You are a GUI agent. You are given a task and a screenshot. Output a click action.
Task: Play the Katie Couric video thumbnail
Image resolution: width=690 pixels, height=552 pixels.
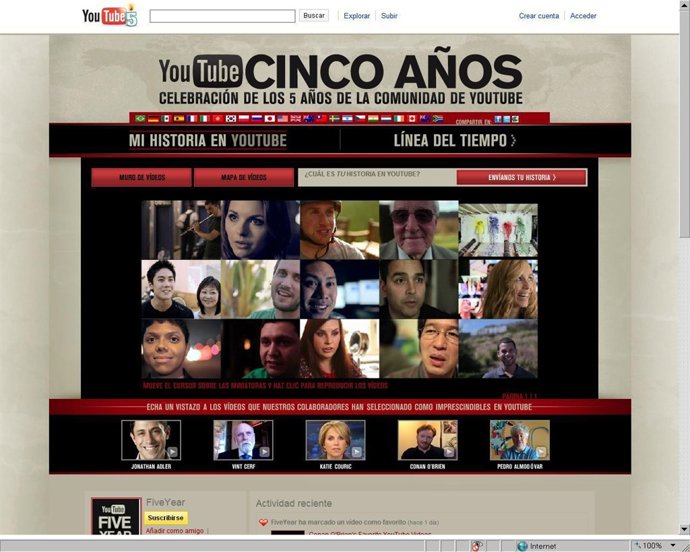(x=335, y=440)
